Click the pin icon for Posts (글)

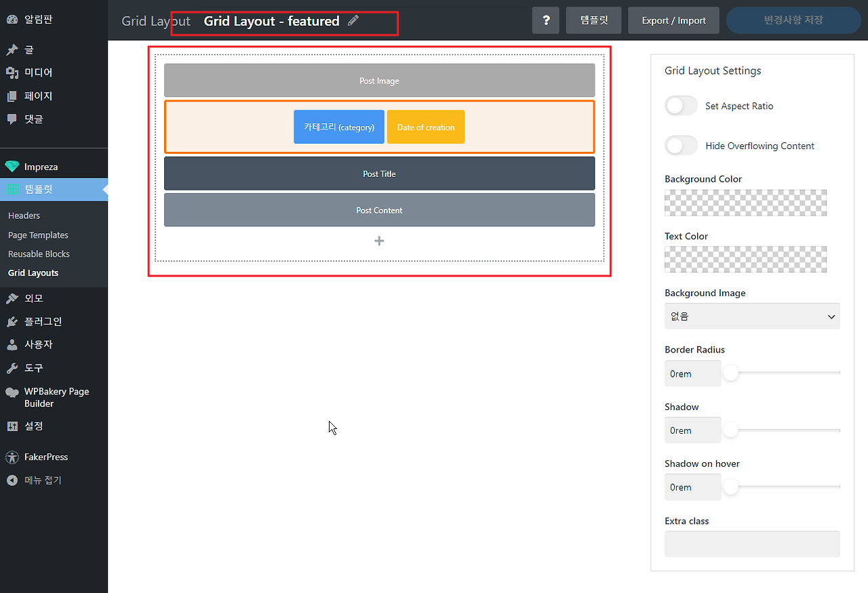point(12,50)
